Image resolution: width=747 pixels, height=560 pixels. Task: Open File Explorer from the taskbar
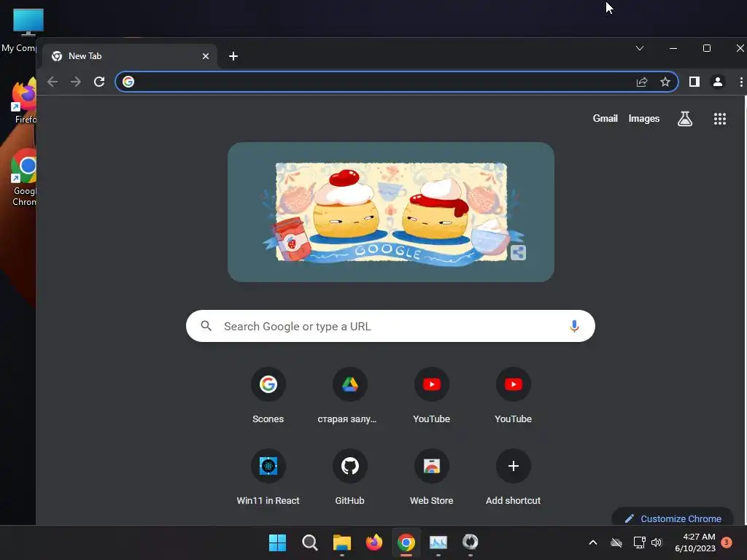click(342, 542)
